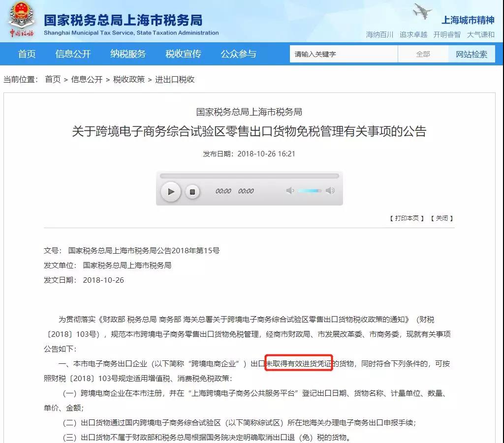Select 税收宣传 in the navigation bar

point(184,54)
